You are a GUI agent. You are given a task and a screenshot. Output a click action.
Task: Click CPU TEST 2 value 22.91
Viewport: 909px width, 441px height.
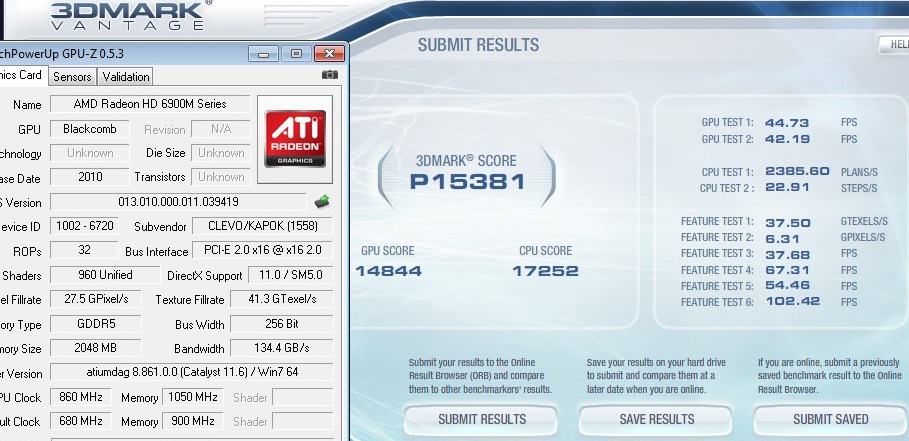pos(787,188)
